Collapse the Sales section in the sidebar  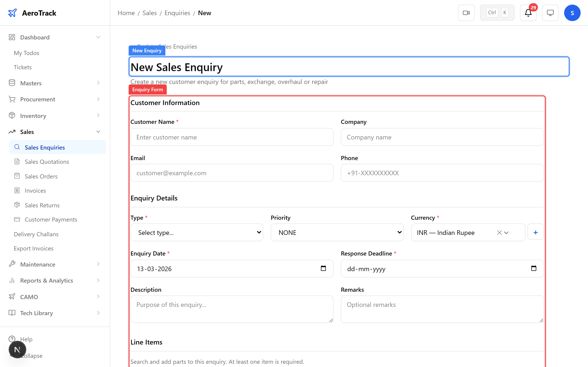(x=98, y=132)
